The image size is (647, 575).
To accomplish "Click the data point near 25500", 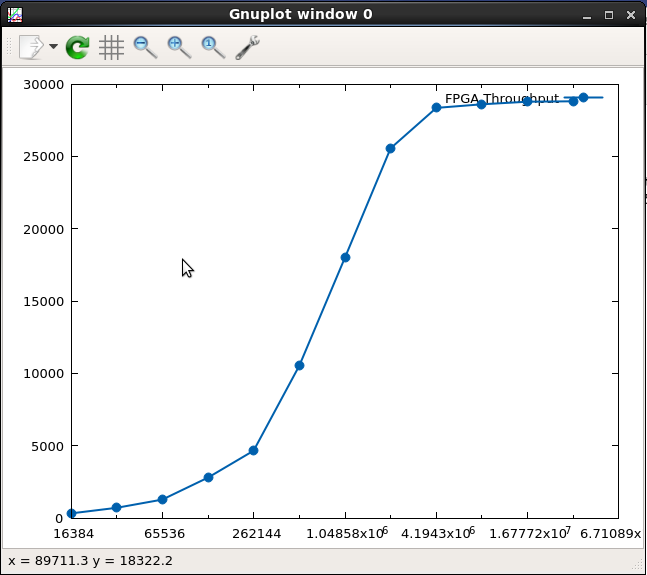I will coord(390,148).
